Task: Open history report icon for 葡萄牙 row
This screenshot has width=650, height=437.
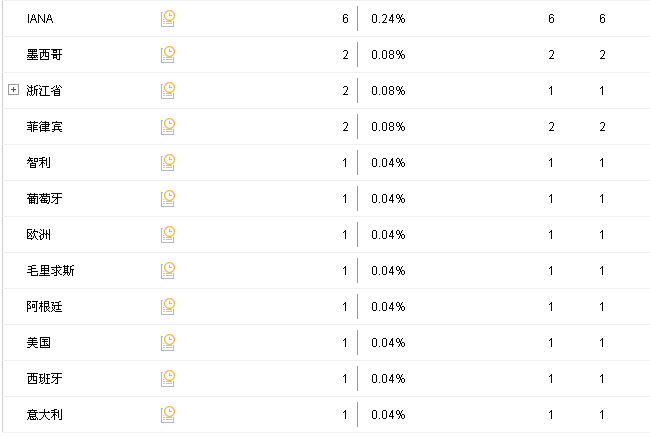Action: point(168,199)
